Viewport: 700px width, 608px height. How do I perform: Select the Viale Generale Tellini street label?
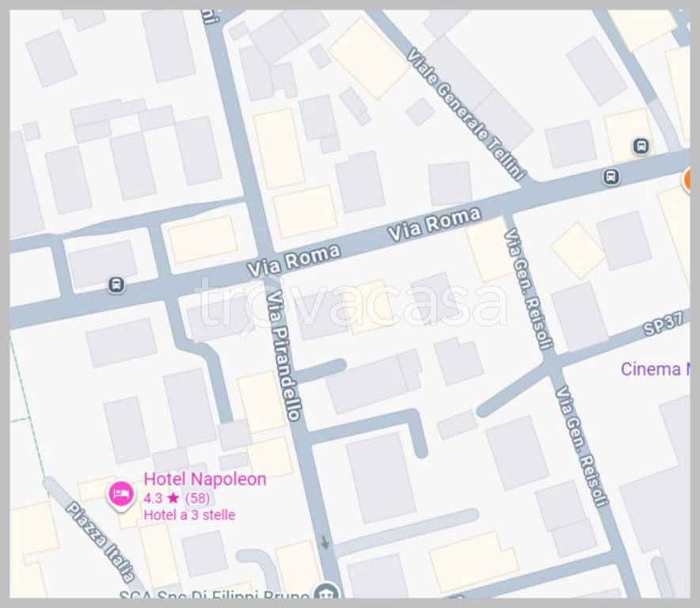pyautogui.click(x=466, y=115)
